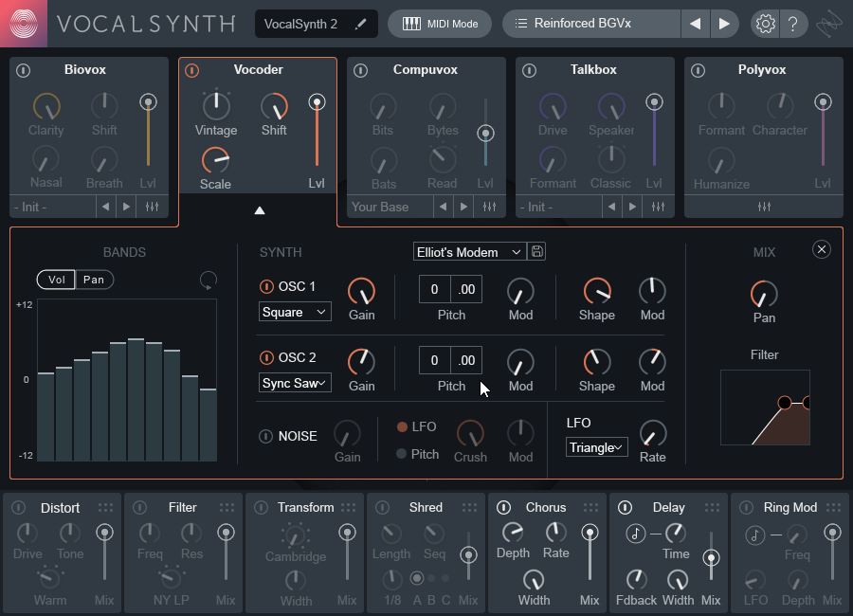Open Compuvox advanced settings sliders icon
This screenshot has width=853, height=616.
tap(490, 207)
